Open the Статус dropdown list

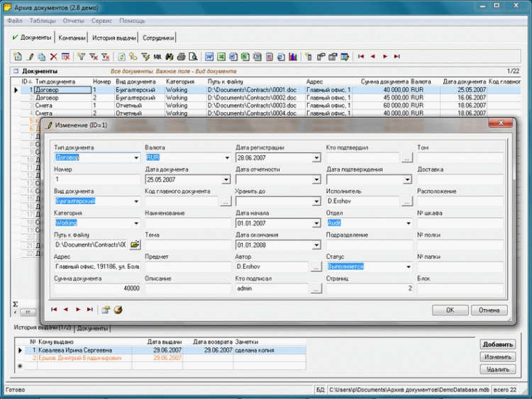[x=407, y=267]
